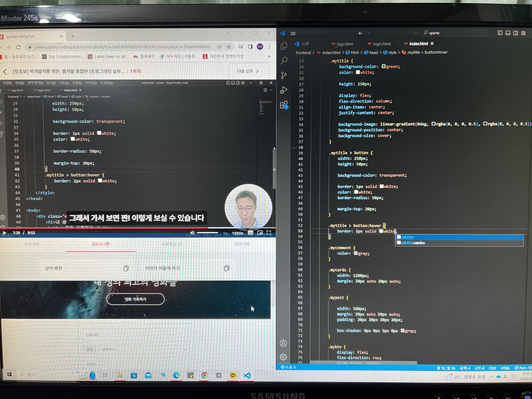
Task: Open KakaoTalk from the taskbar
Action: (x=233, y=375)
